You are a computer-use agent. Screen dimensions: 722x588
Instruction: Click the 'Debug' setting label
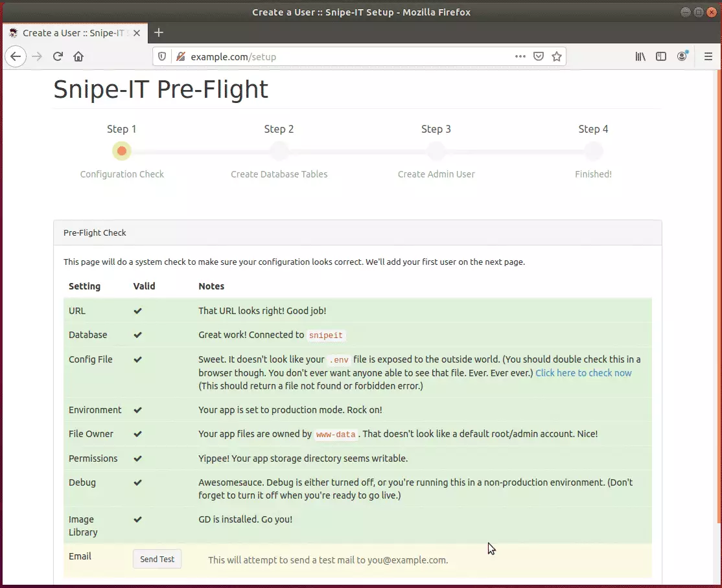82,482
